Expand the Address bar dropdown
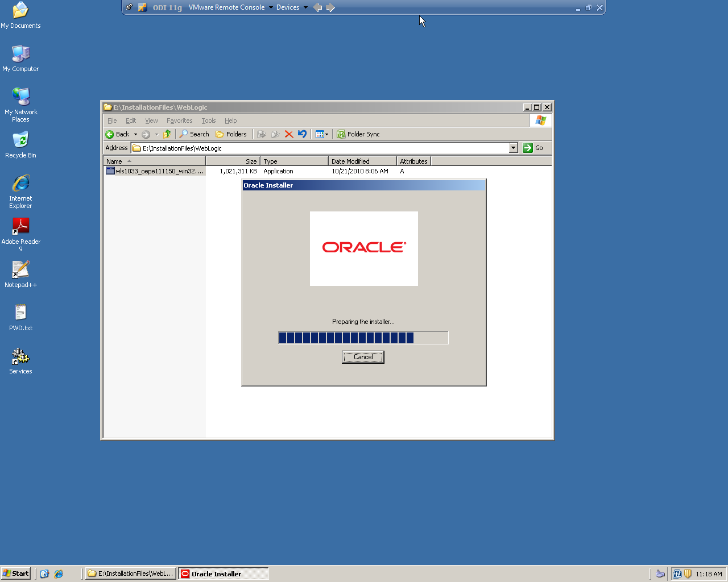Image resolution: width=728 pixels, height=582 pixels. click(514, 148)
